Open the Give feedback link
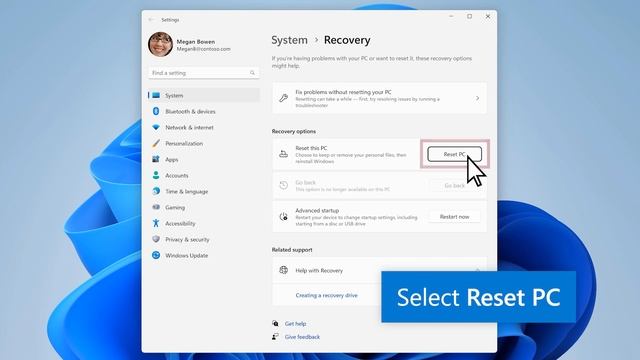This screenshot has width=640, height=360. pyautogui.click(x=302, y=337)
